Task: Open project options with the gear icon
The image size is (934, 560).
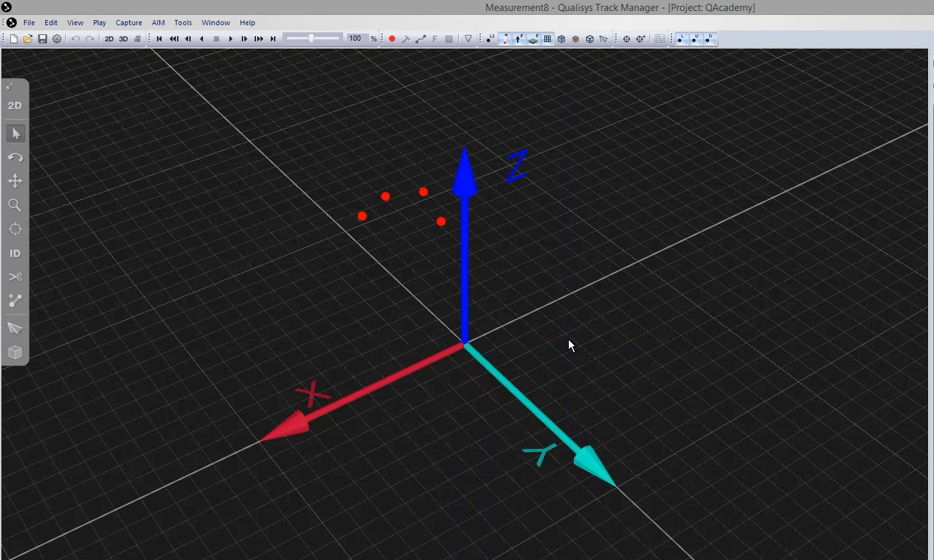Action: click(x=57, y=39)
